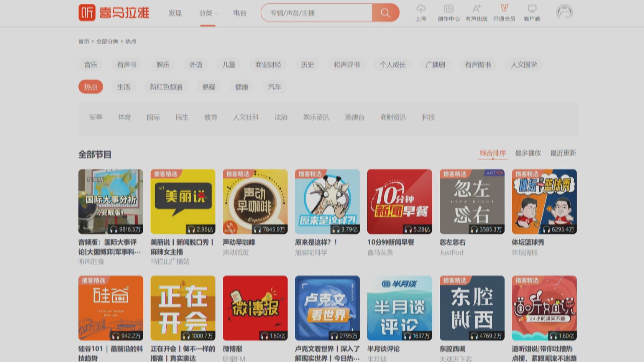
Task: Open 忽左忽右 album cover
Action: [x=472, y=201]
